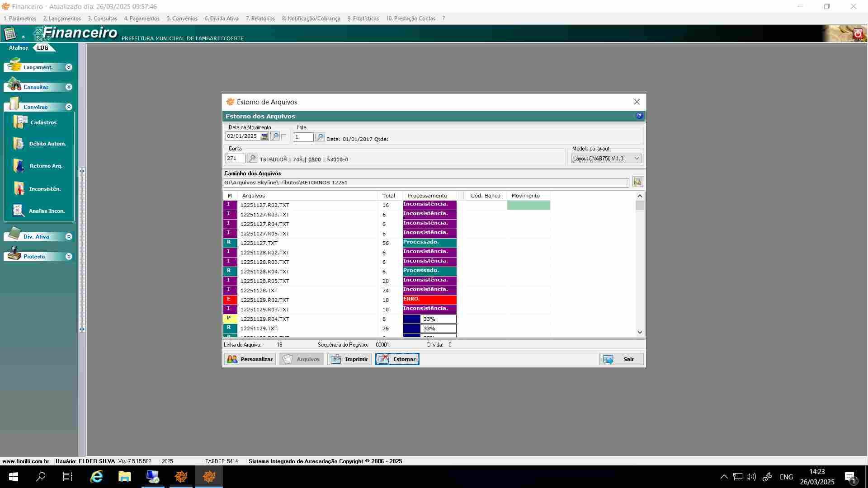Expand the Protesto sidebar group

69,257
